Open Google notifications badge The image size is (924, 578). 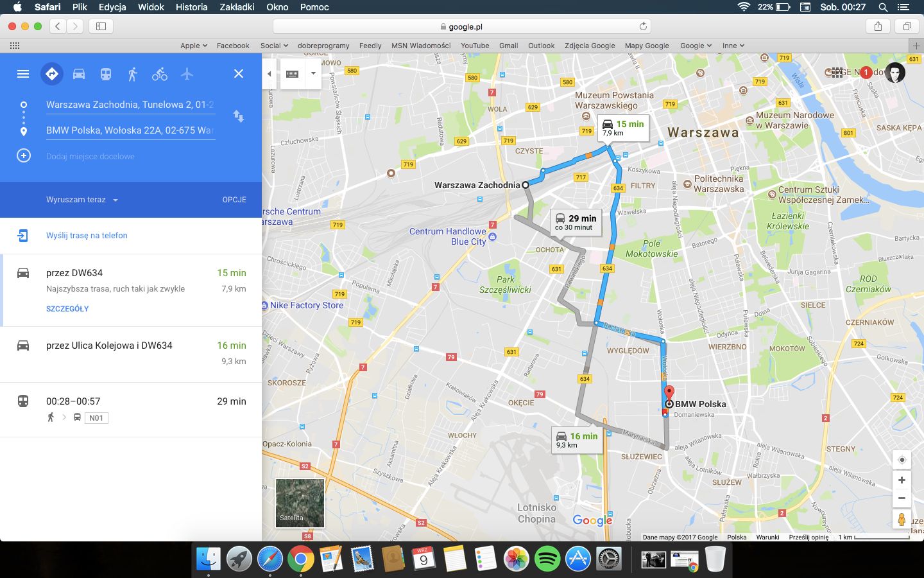point(866,73)
